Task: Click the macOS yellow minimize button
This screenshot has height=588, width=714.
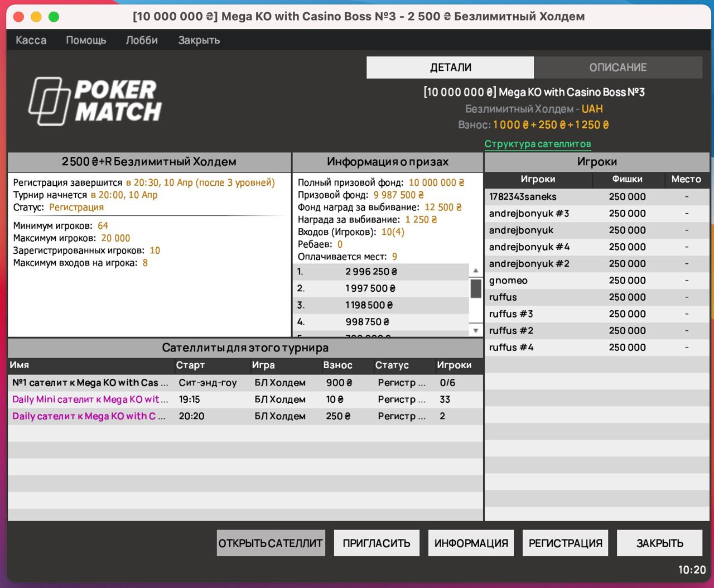Action: click(36, 17)
